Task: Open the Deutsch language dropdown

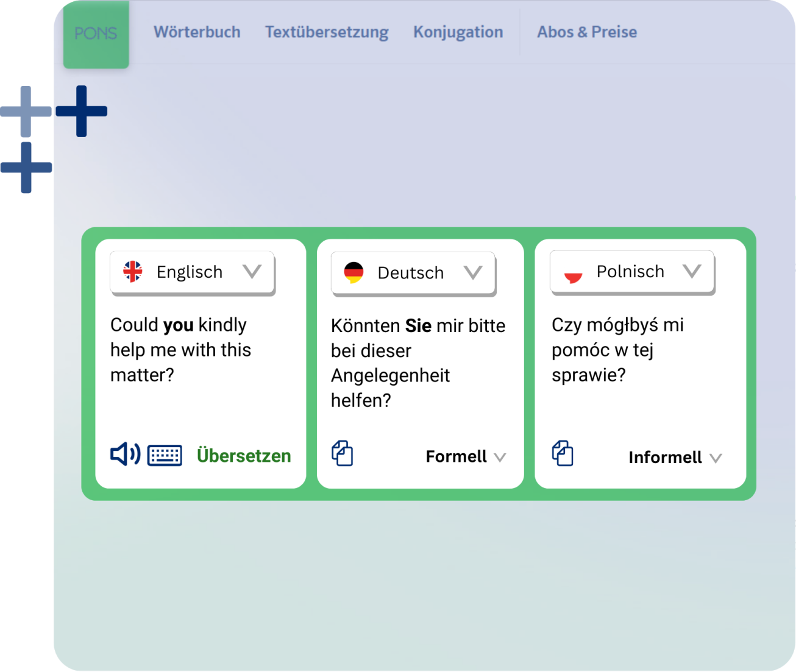Action: click(x=474, y=273)
